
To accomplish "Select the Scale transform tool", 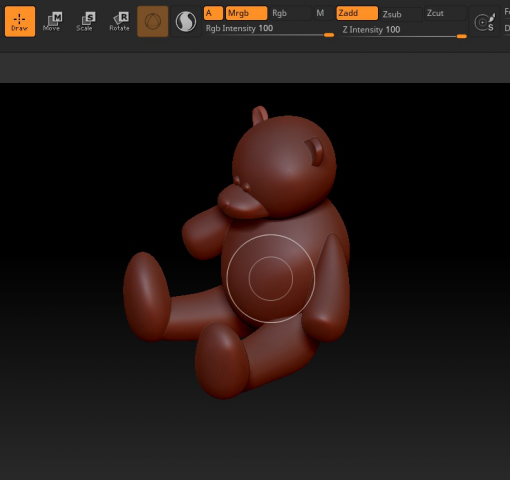I will tap(85, 21).
